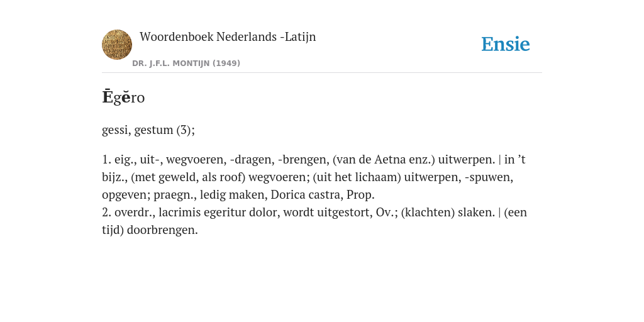Click the abbreviation 'Prop.' after castra
Viewport: 644px width, 322px height.
tap(360, 195)
